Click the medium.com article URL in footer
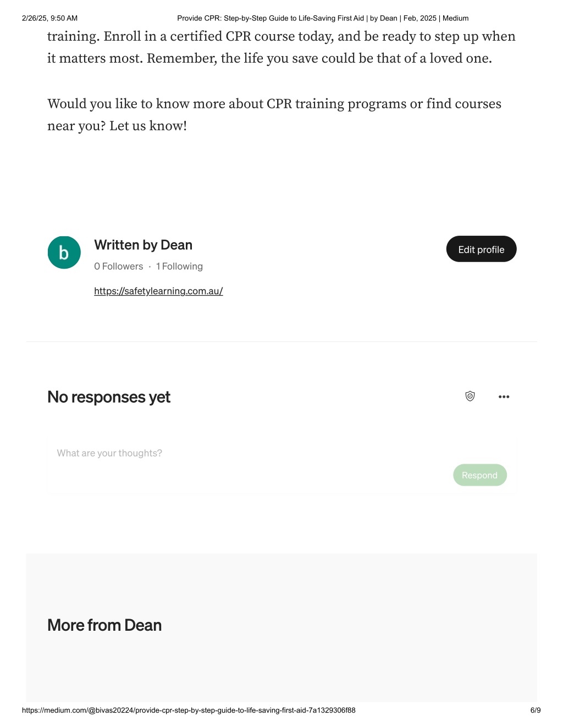Image resolution: width=563 pixels, height=728 pixels. (189, 710)
